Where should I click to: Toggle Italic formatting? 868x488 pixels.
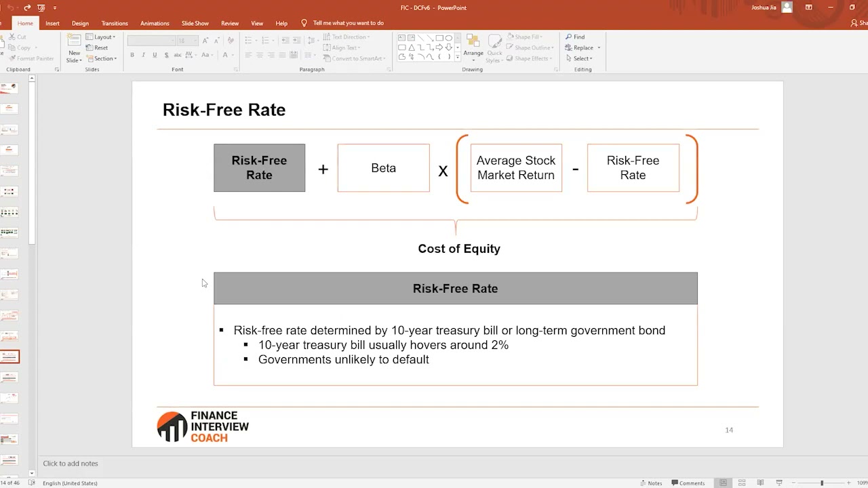click(143, 55)
